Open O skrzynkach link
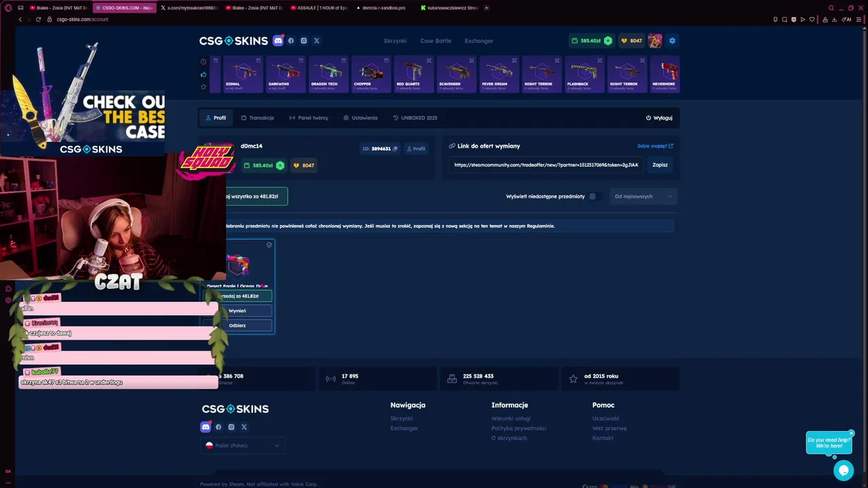 (509, 438)
